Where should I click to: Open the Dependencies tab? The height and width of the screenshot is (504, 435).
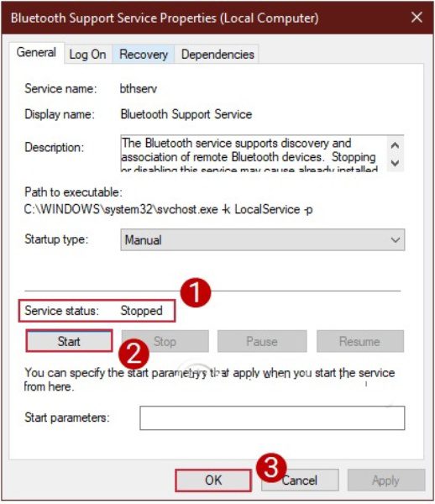pos(217,55)
